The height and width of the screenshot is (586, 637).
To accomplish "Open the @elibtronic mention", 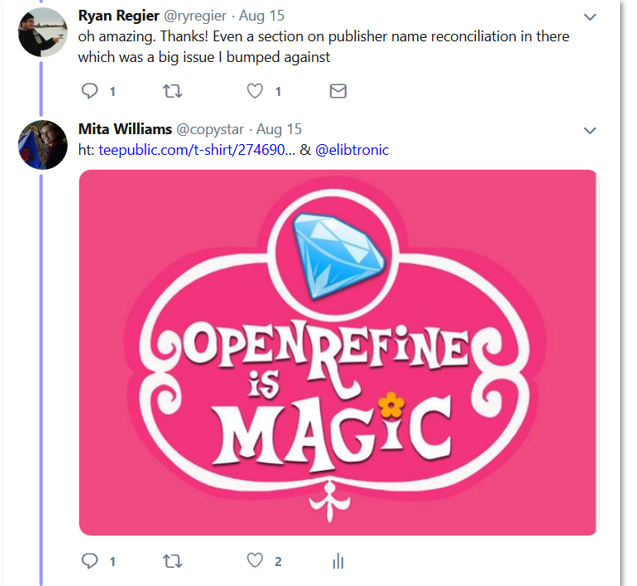I will click(352, 150).
